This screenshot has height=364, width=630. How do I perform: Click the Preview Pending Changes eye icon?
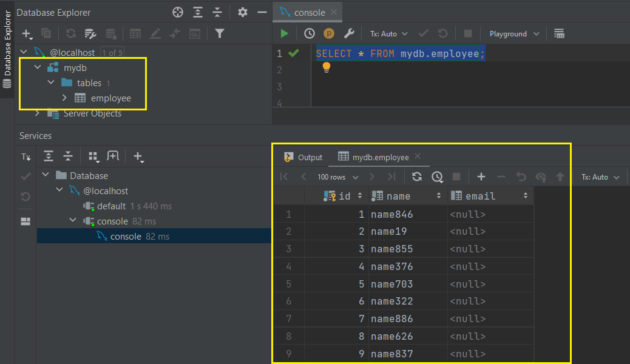click(x=541, y=177)
